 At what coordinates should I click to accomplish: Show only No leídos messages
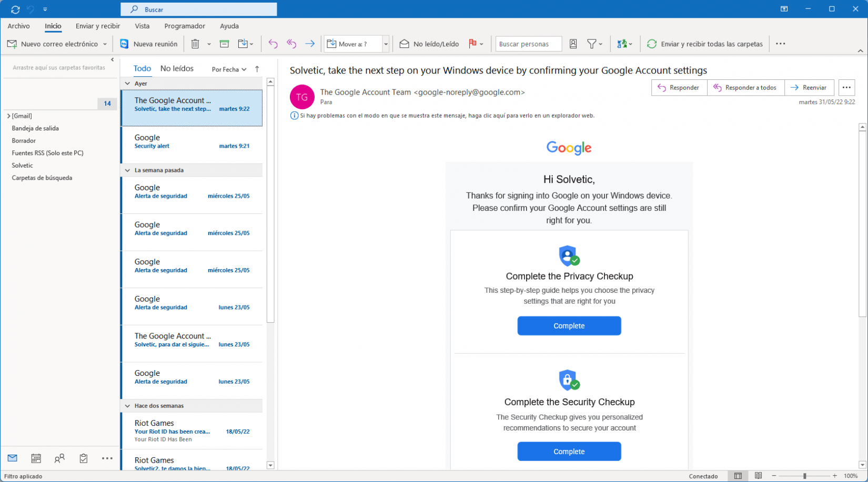[x=177, y=68]
